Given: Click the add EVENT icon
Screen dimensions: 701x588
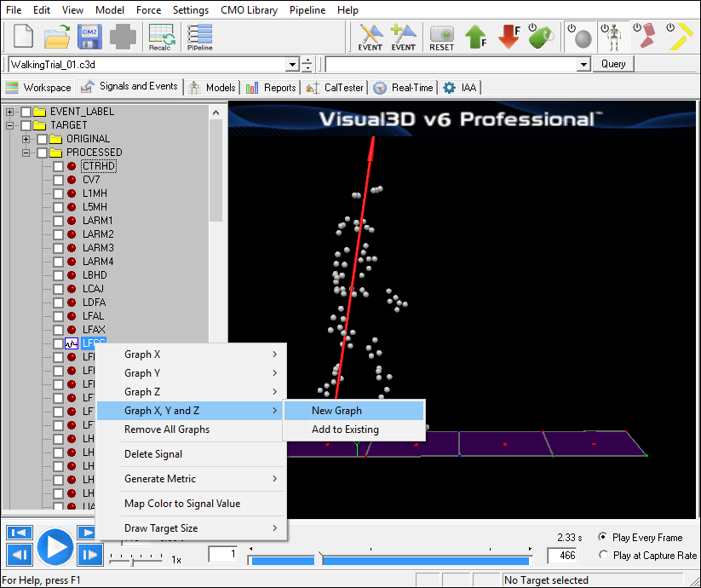Looking at the screenshot, I should coord(403,37).
